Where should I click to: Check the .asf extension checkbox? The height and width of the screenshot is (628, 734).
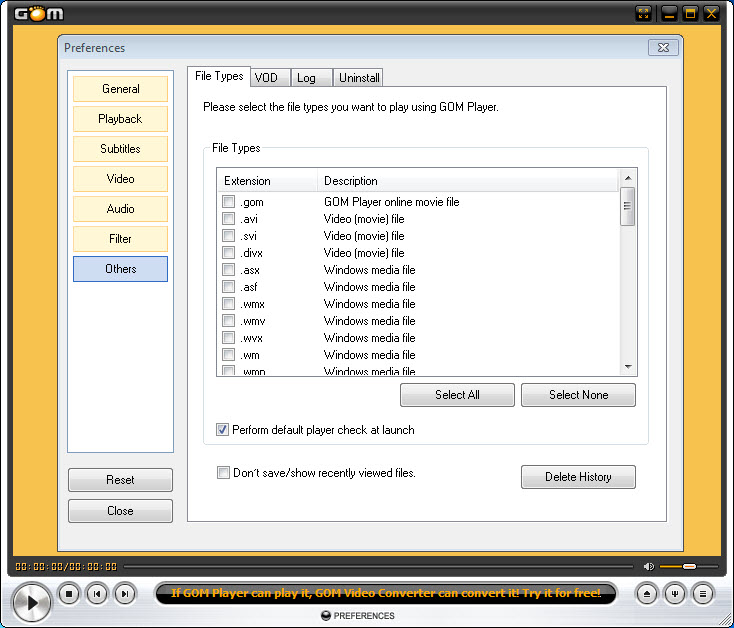(x=228, y=286)
